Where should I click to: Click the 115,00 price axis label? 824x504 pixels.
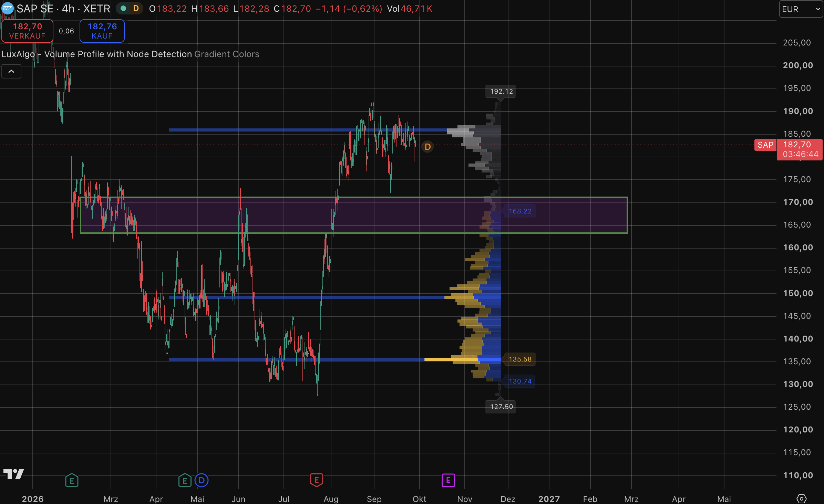pyautogui.click(x=797, y=452)
